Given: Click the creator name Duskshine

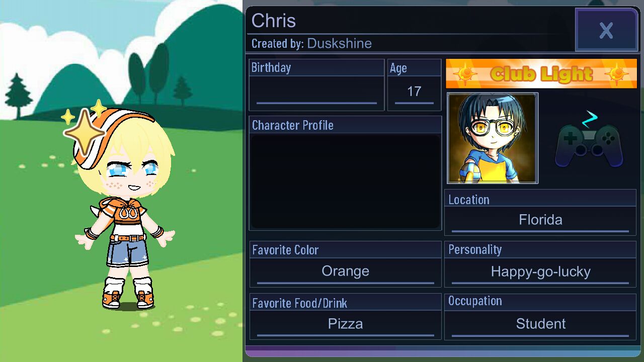Looking at the screenshot, I should tap(339, 44).
